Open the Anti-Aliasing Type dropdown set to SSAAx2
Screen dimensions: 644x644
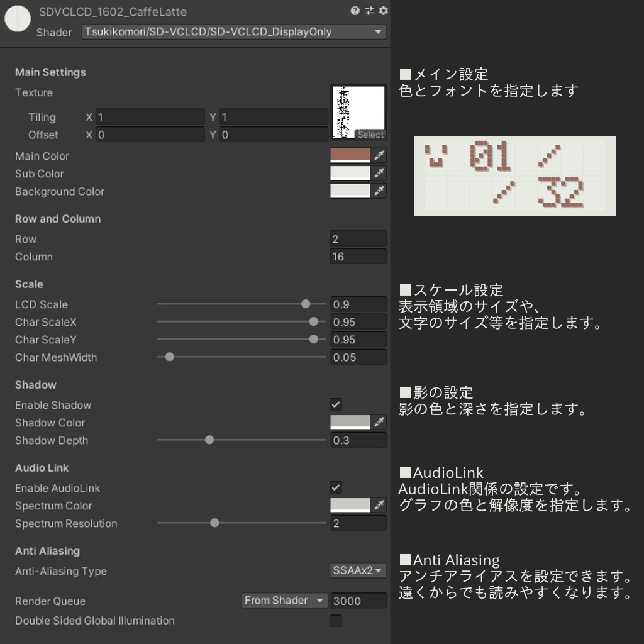358,571
